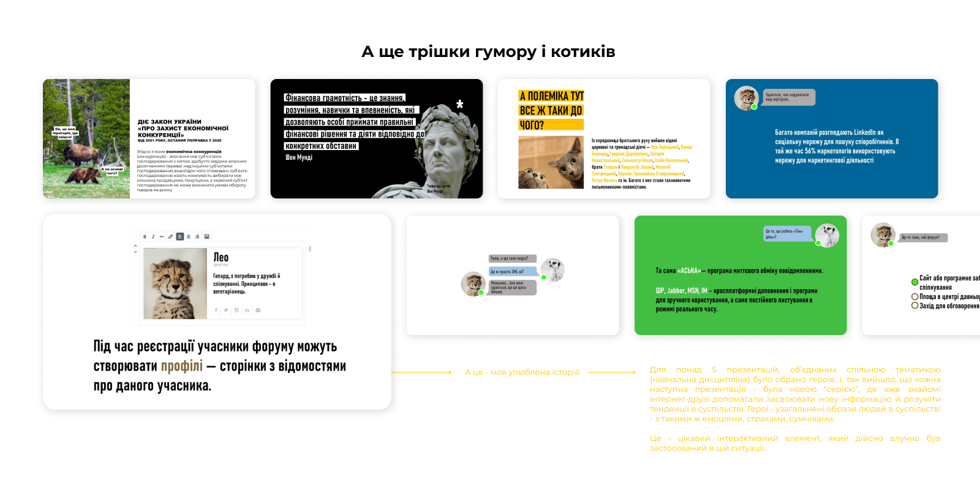
Task: Click the cheetah avatar in white chat slide
Action: [473, 284]
